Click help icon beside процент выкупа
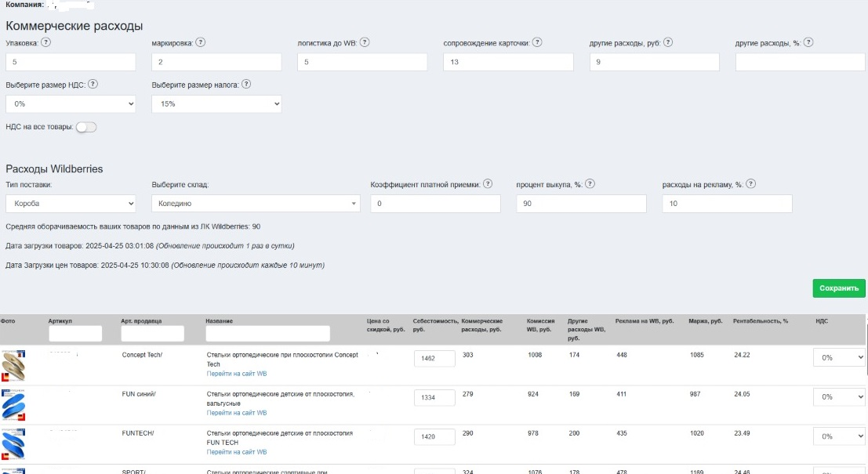Image resolution: width=868 pixels, height=474 pixels. coord(590,184)
